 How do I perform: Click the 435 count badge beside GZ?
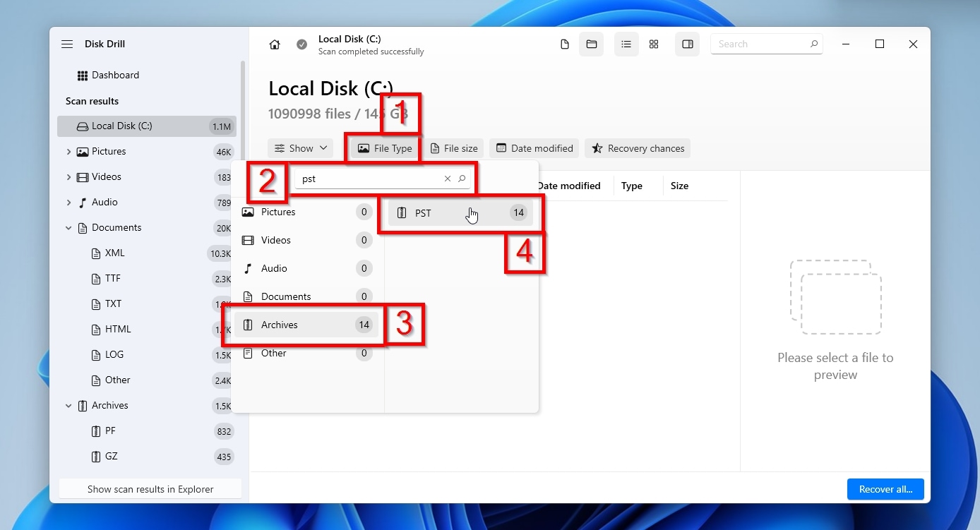click(224, 457)
